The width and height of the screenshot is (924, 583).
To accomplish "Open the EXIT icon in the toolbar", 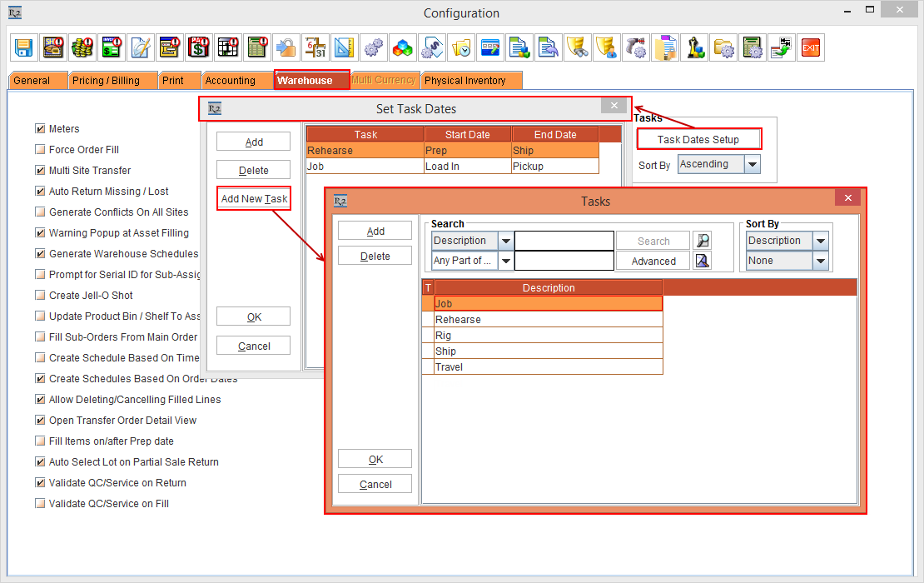I will 810,47.
